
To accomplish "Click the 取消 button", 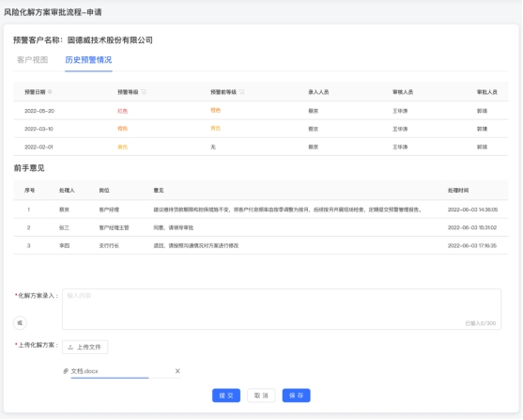I will 261,396.
